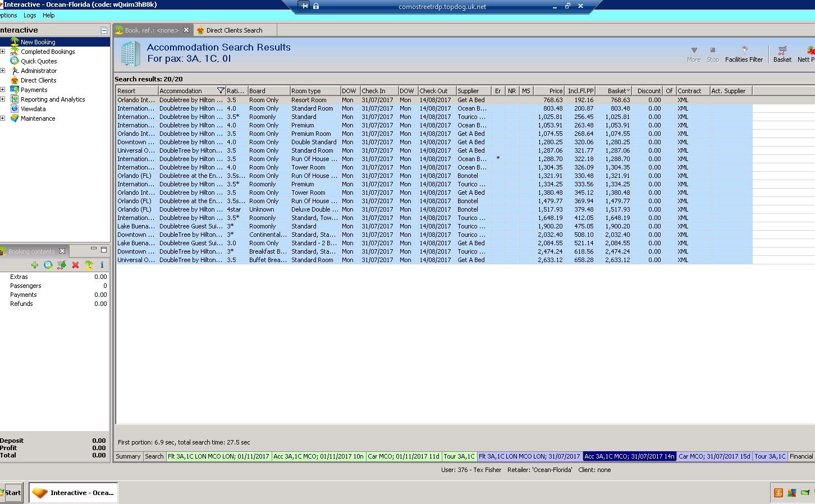Click the blue info icon in Booking contents
The height and width of the screenshot is (504, 815).
(x=102, y=265)
